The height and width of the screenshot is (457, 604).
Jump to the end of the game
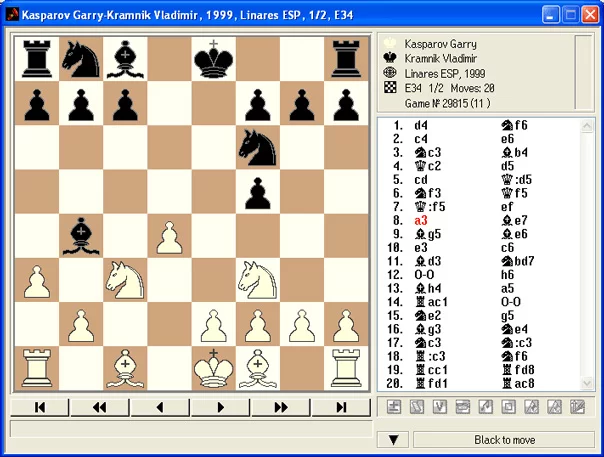(x=341, y=407)
